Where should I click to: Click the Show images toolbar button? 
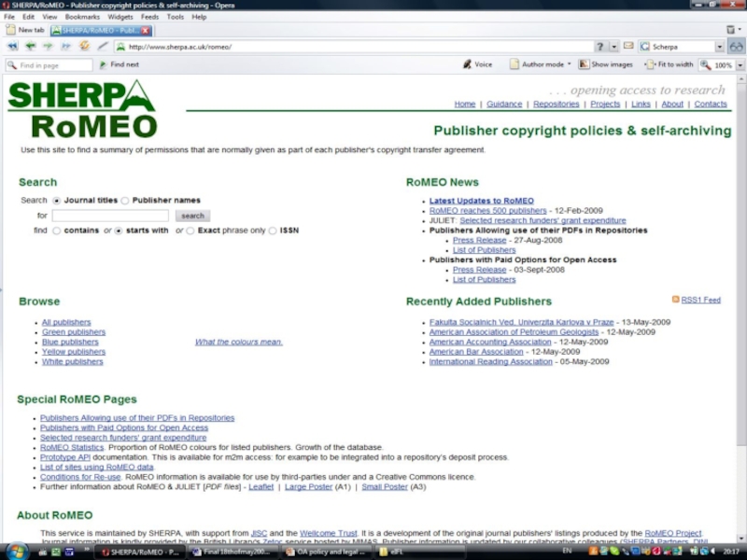605,64
